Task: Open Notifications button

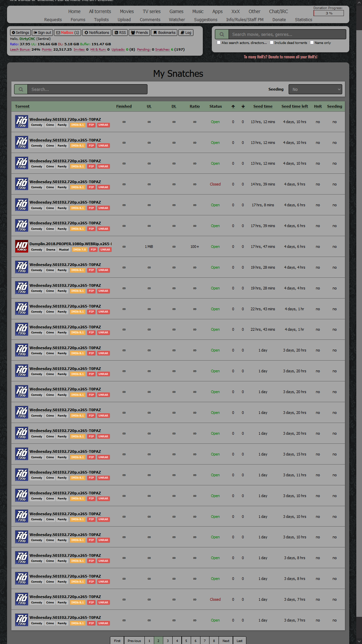Action: pyautogui.click(x=97, y=33)
